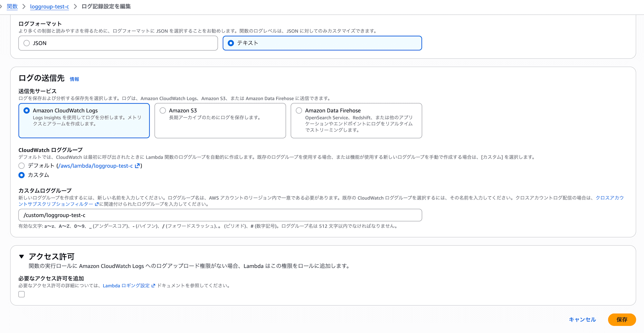This screenshot has width=644, height=333.
Task: Click the orange 保存 button
Action: tap(622, 319)
